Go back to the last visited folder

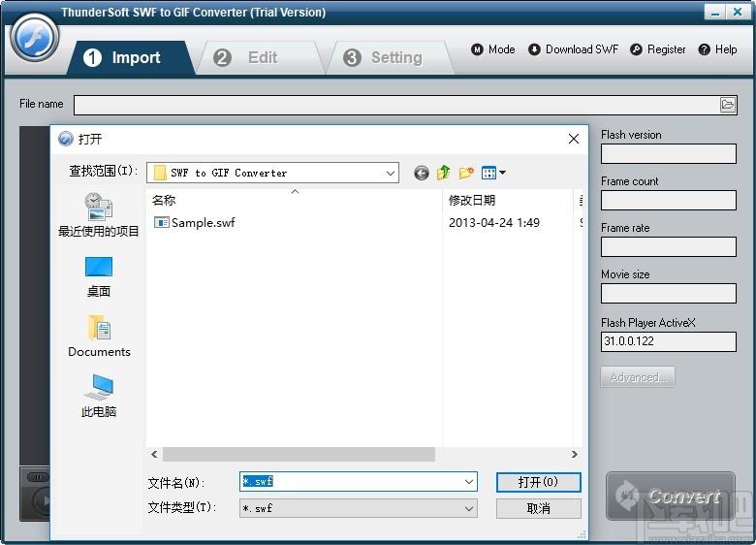pos(421,173)
